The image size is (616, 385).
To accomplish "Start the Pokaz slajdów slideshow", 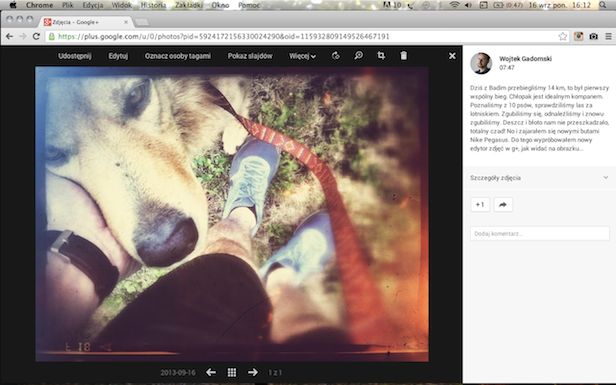I will point(250,56).
